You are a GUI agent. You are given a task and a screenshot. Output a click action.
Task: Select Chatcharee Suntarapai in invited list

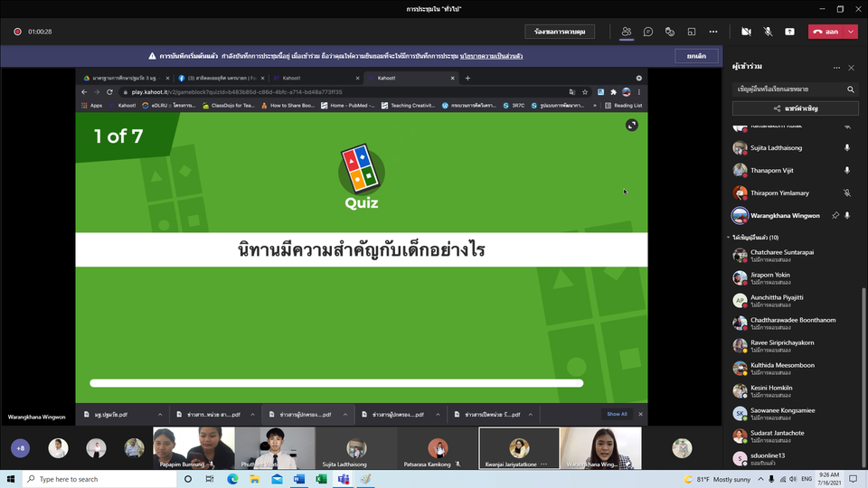(795, 255)
